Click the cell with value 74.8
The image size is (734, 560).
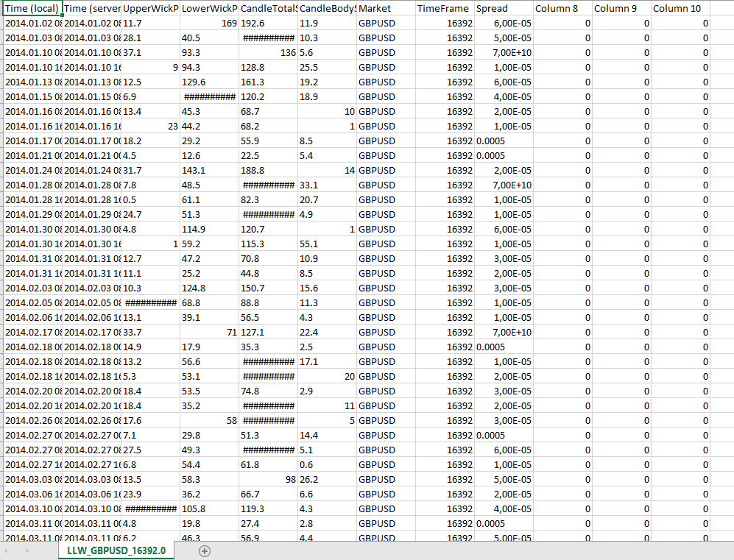click(x=269, y=391)
